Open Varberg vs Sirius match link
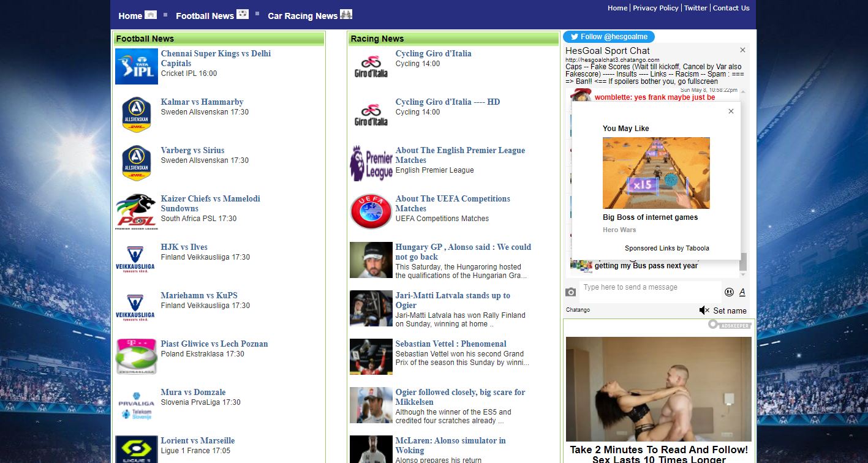This screenshot has width=868, height=463. [192, 150]
